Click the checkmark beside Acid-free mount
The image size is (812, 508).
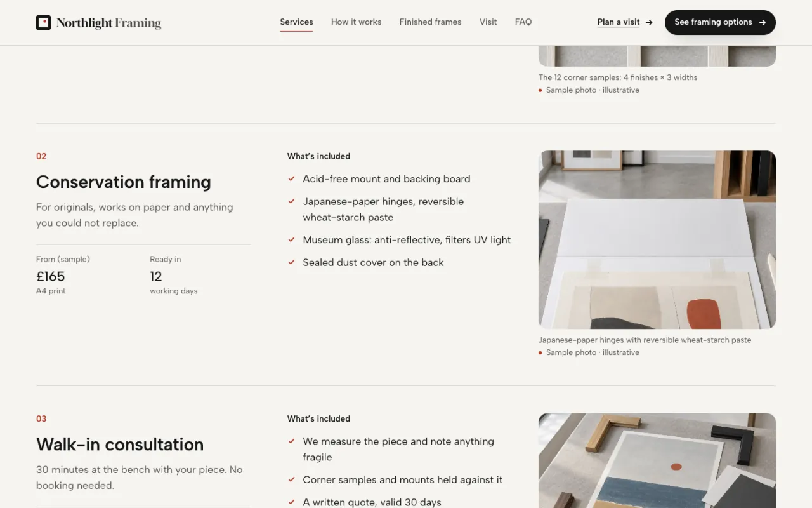(x=292, y=179)
